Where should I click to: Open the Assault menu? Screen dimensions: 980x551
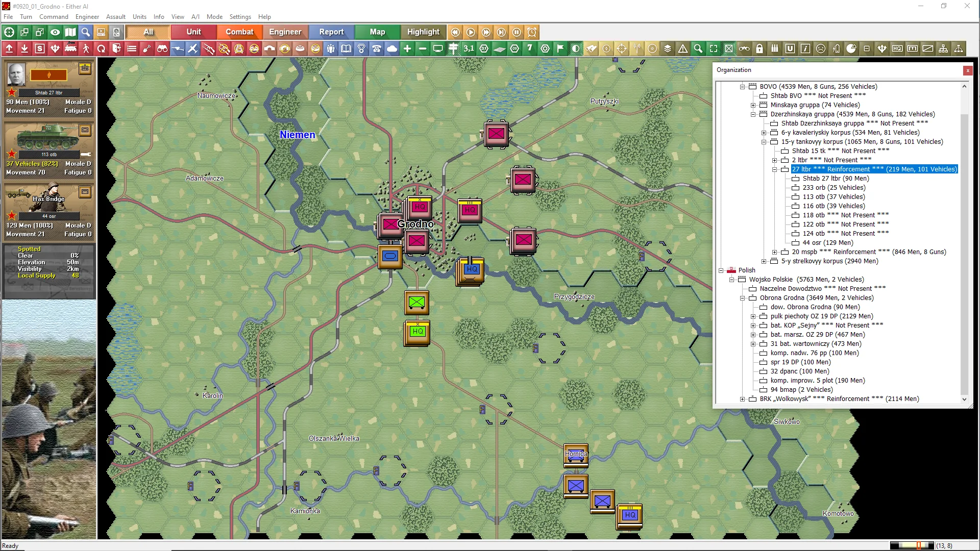pyautogui.click(x=115, y=16)
